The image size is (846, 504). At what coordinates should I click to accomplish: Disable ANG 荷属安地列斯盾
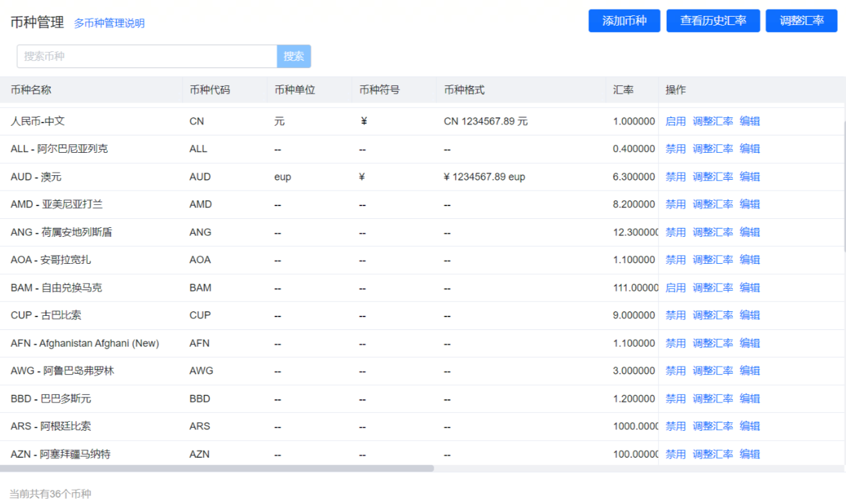676,232
